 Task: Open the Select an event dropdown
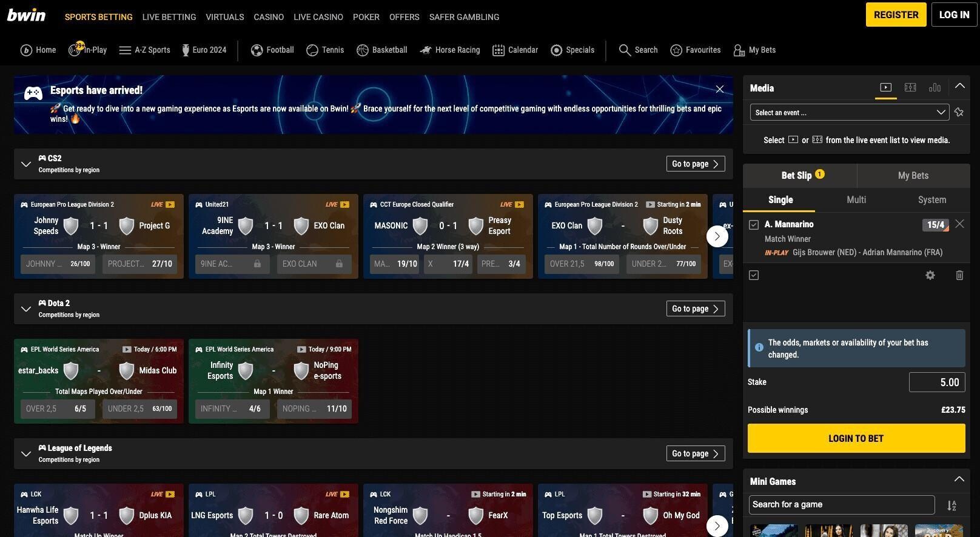pyautogui.click(x=849, y=112)
